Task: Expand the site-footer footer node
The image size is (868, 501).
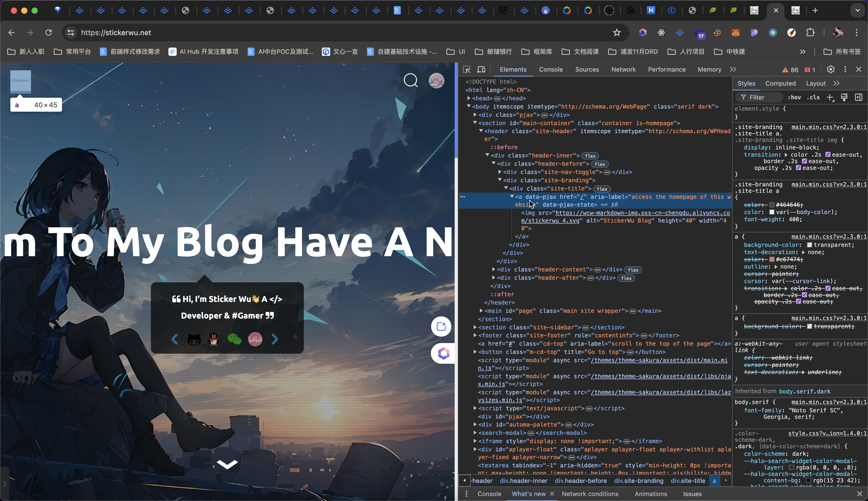Action: tap(475, 335)
